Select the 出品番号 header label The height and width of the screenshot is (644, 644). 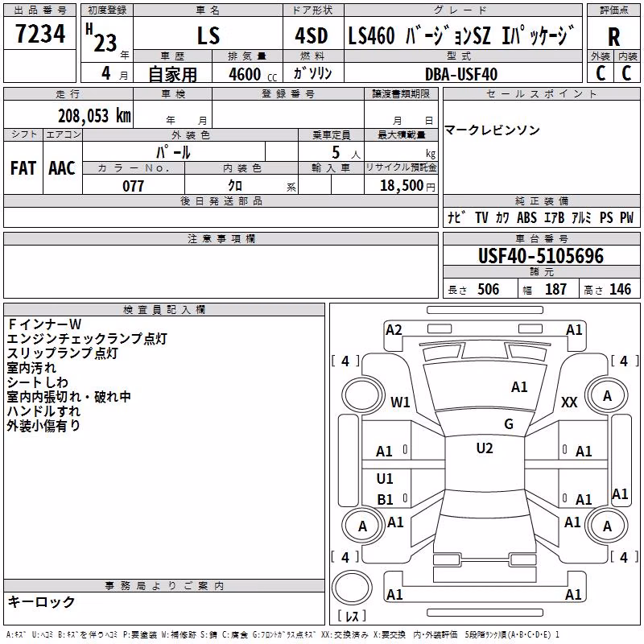pos(40,10)
